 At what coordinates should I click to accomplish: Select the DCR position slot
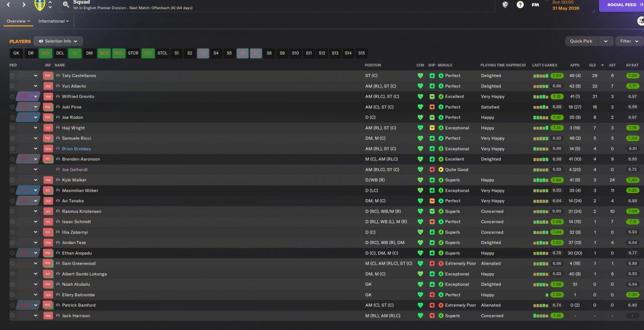pos(45,53)
